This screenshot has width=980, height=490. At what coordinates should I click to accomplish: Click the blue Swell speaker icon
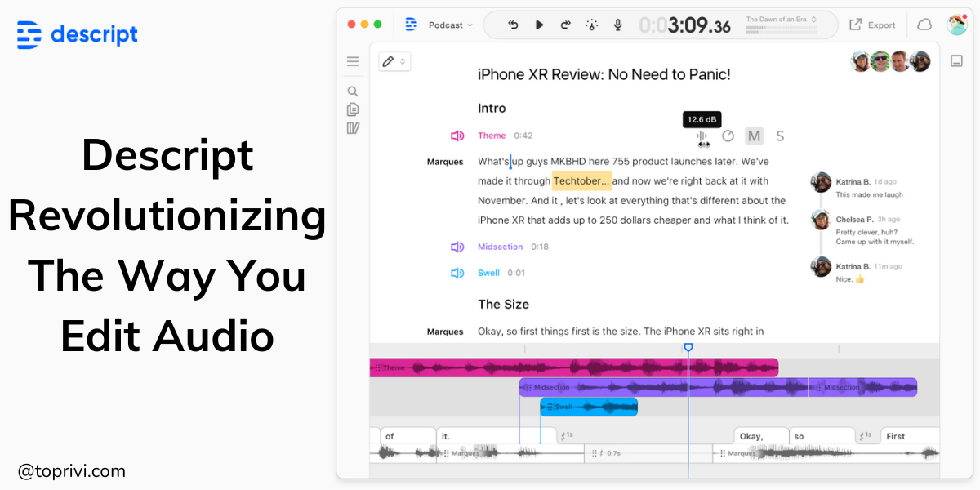tap(457, 273)
